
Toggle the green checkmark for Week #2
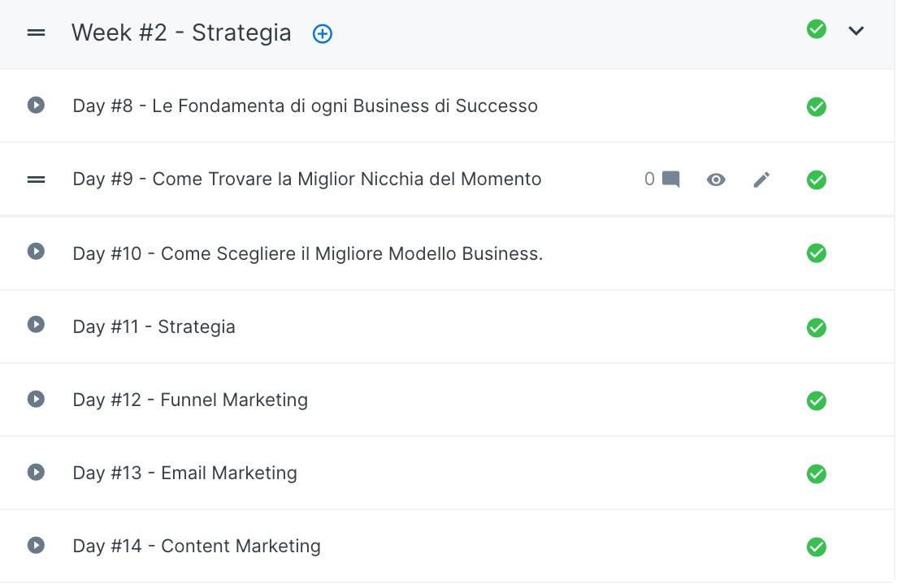(x=817, y=28)
